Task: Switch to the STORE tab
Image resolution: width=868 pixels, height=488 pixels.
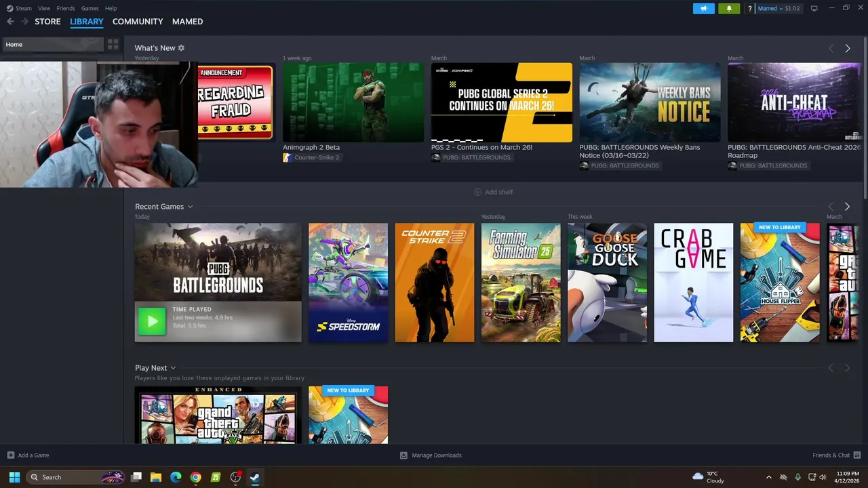Action: [47, 22]
